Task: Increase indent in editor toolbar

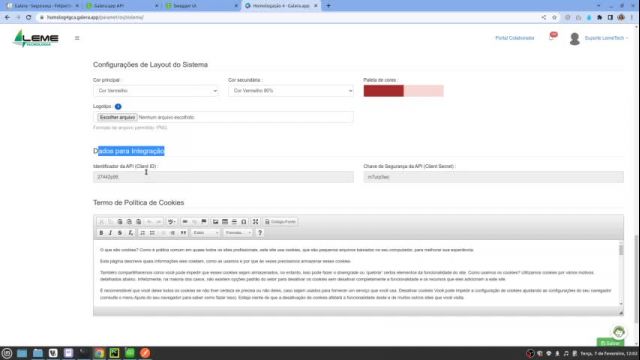Action: (173, 233)
